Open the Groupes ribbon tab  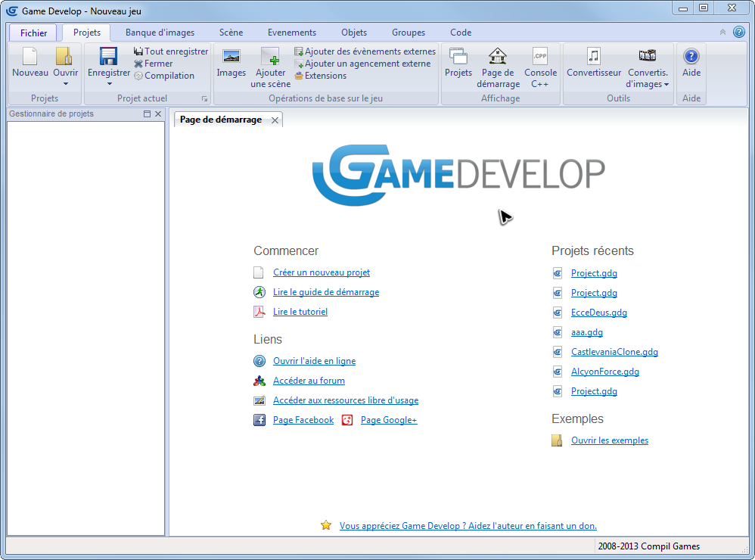(x=409, y=33)
